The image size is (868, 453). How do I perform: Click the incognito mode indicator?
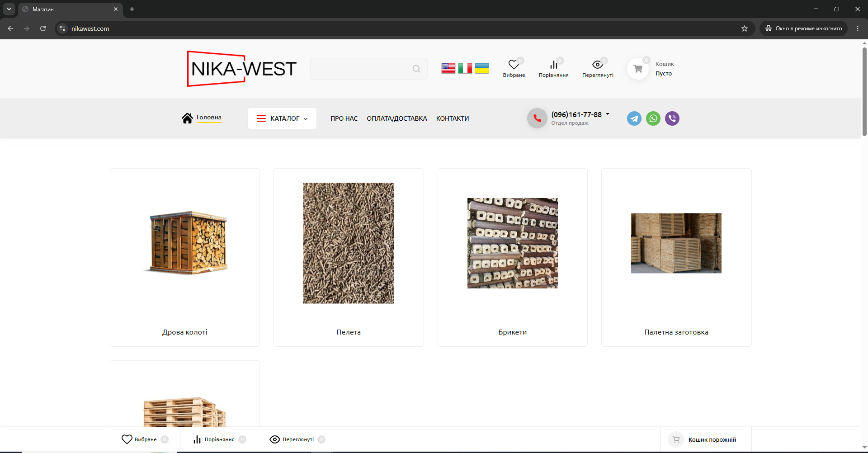[x=803, y=28]
